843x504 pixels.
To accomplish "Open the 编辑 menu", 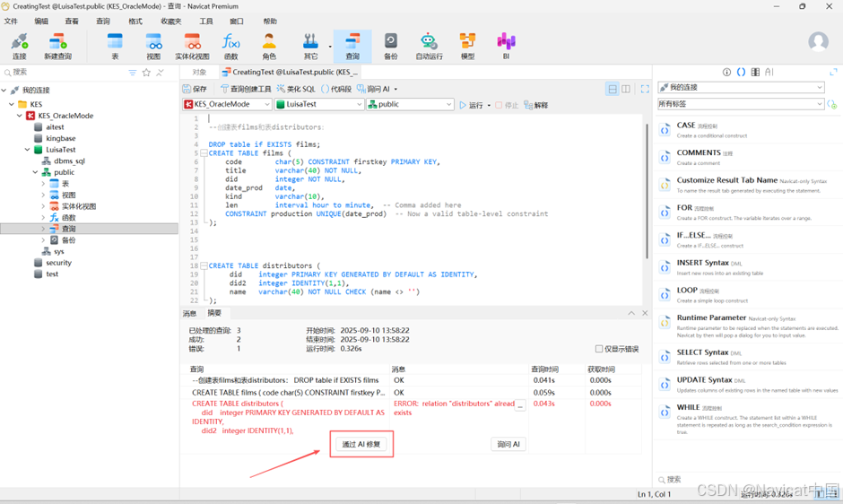I will [x=41, y=22].
